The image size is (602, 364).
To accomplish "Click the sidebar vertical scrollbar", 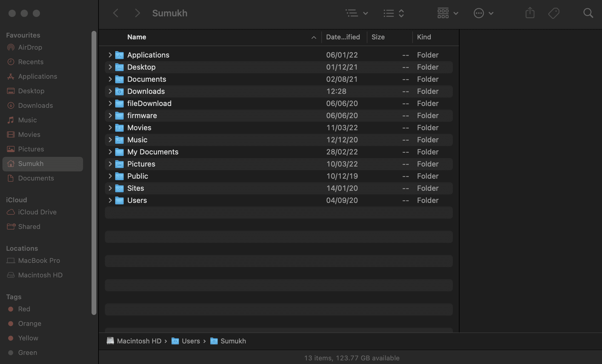I will [94, 173].
